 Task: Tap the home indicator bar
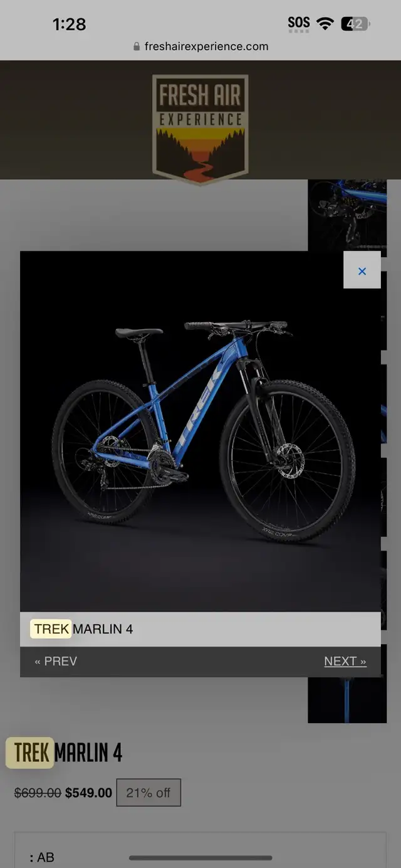200,858
